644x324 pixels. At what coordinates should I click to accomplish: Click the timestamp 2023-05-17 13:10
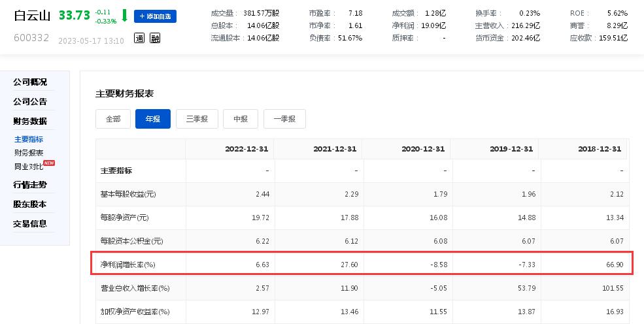91,41
